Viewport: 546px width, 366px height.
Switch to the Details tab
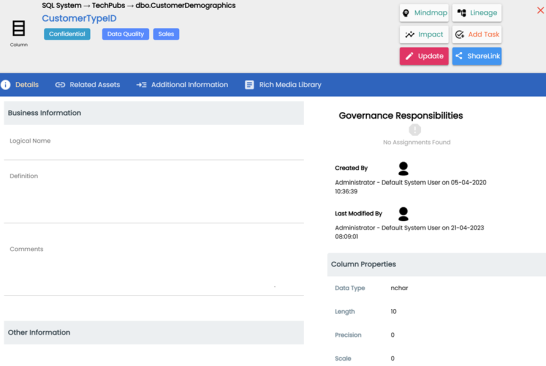click(x=20, y=85)
